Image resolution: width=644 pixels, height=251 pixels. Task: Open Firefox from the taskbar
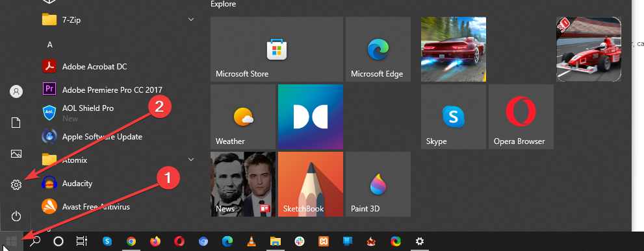(155, 241)
